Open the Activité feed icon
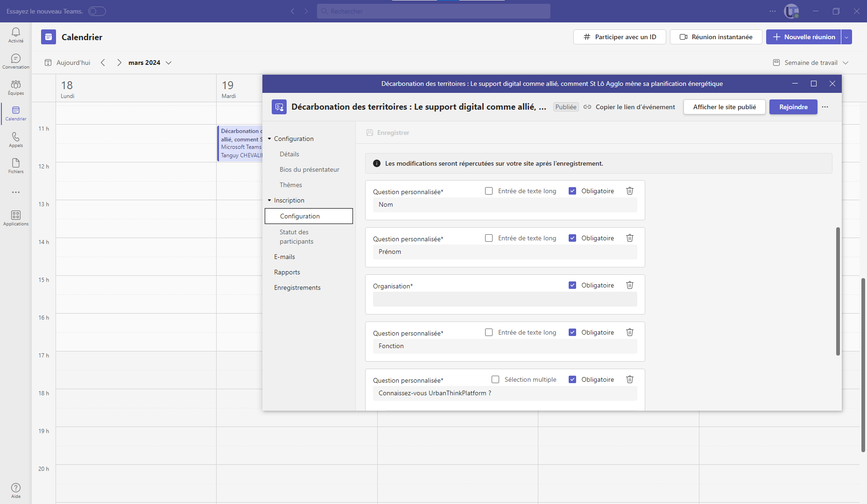Viewport: 867px width, 504px height. [16, 35]
